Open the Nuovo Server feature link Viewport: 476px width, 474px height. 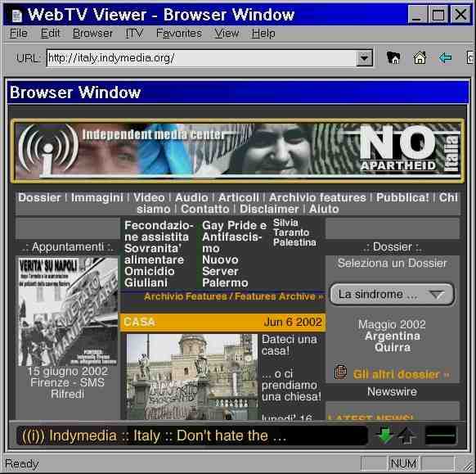pos(220,265)
